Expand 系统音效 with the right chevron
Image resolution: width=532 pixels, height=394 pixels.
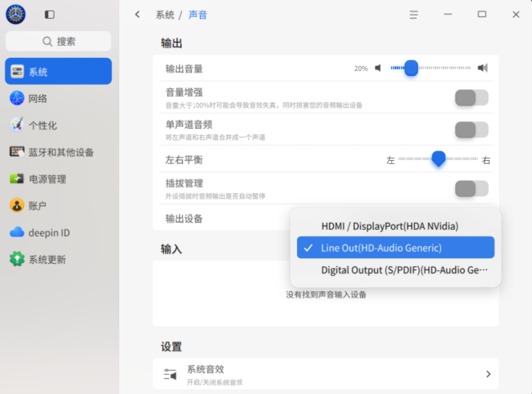click(x=488, y=374)
